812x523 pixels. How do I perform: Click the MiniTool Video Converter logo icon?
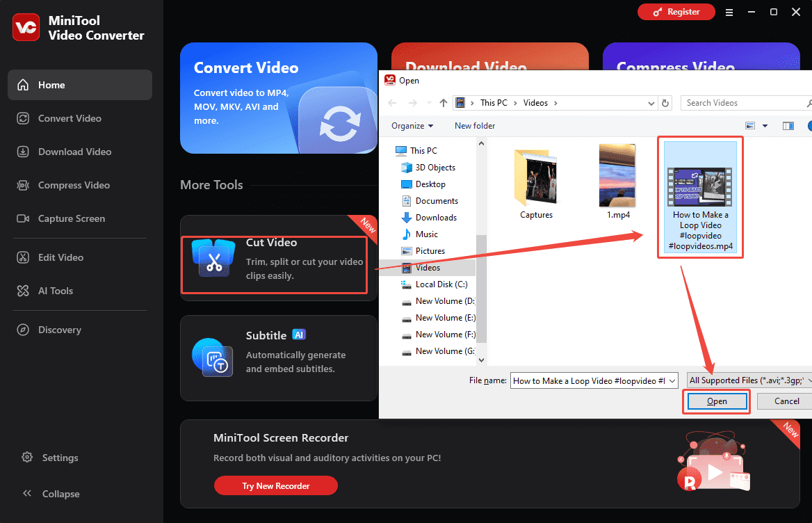26,27
